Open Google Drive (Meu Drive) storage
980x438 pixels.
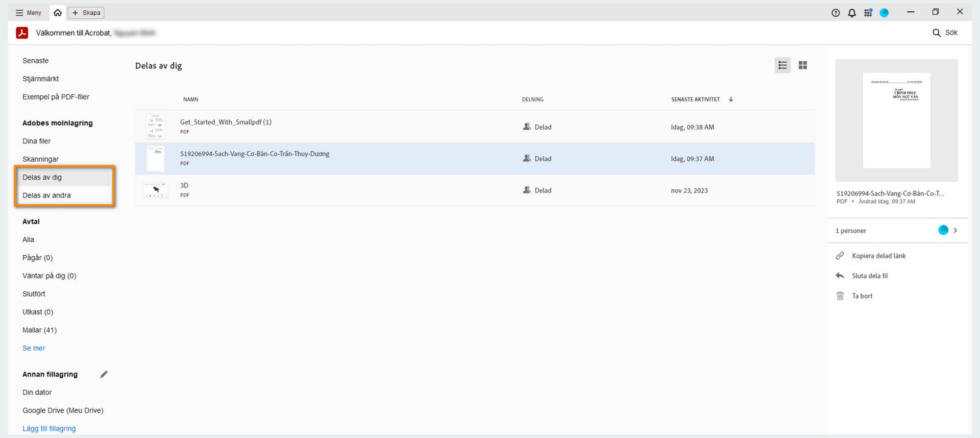coord(63,410)
